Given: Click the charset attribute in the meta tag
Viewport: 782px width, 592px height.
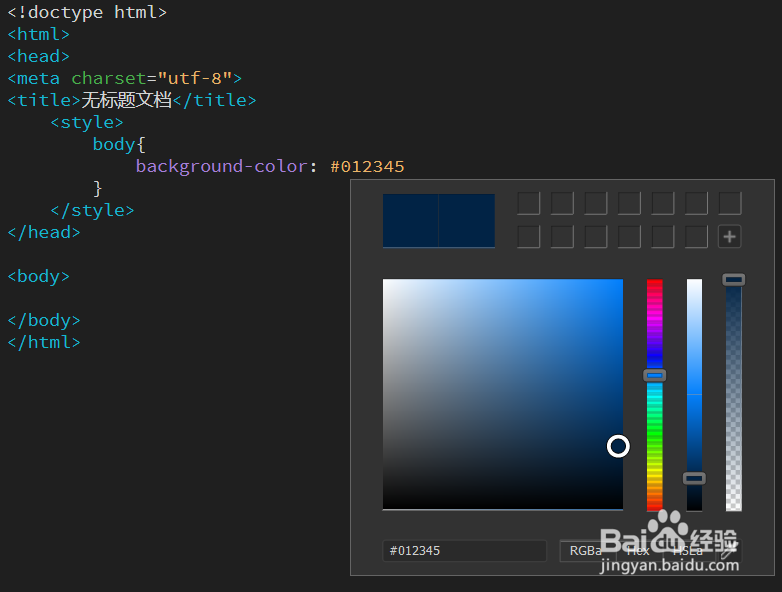Looking at the screenshot, I should [109, 78].
